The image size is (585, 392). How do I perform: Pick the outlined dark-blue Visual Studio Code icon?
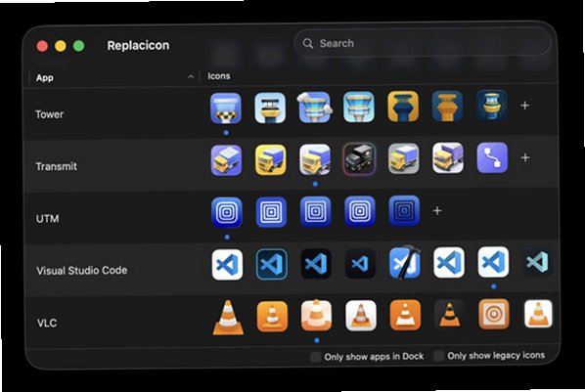click(272, 265)
